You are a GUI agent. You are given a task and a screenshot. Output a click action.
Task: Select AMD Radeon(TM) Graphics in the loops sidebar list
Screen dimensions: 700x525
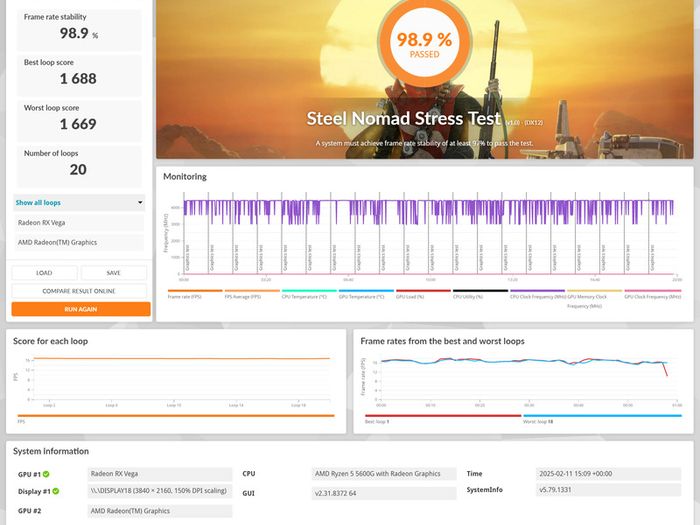(79, 242)
